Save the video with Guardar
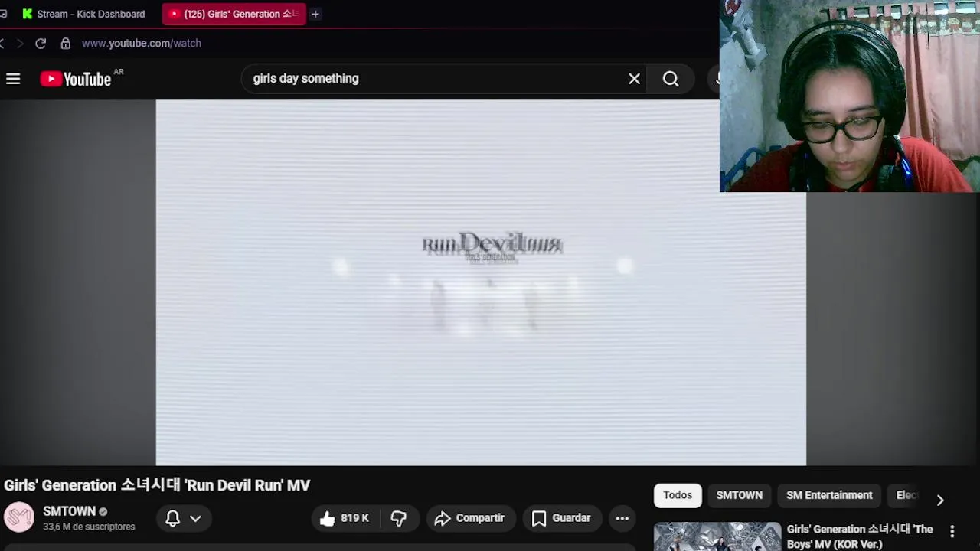 562,518
